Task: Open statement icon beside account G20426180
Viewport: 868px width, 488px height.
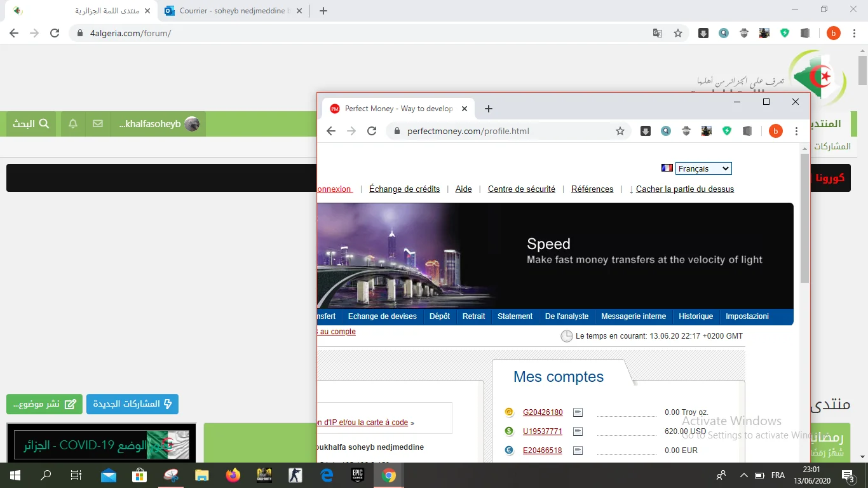Action: 578,412
